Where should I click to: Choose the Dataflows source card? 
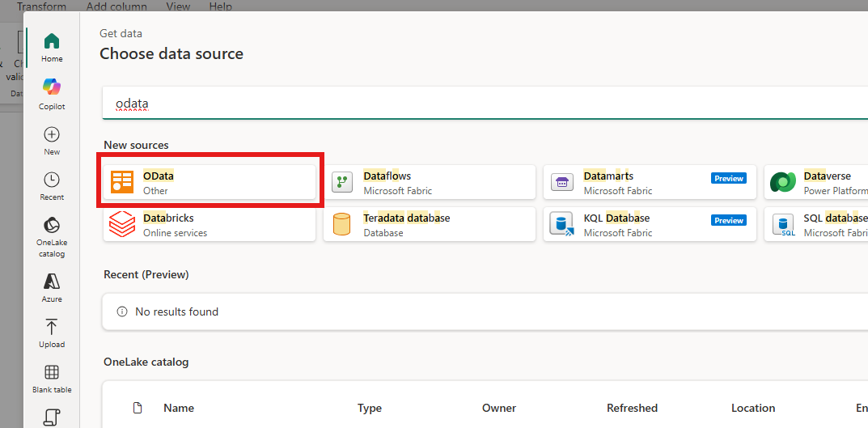click(430, 182)
